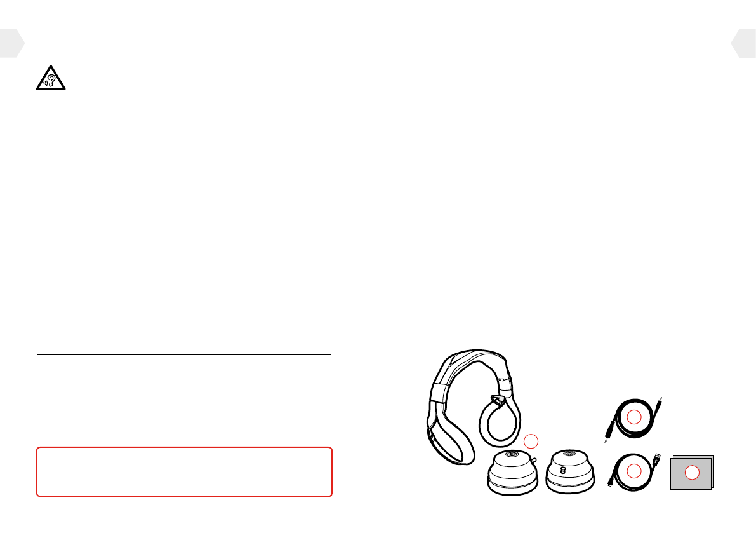756x533 pixels.
Task: Select the coiled audio cable illustration
Action: [633, 419]
